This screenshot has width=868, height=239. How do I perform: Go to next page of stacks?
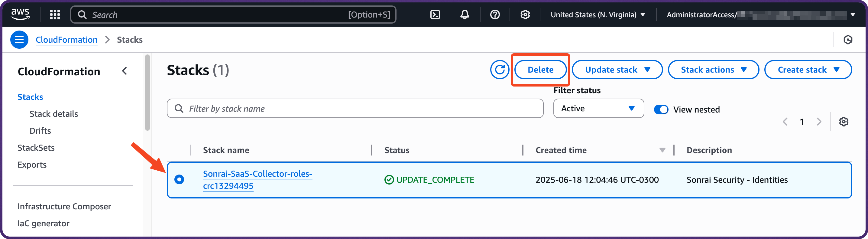(819, 122)
